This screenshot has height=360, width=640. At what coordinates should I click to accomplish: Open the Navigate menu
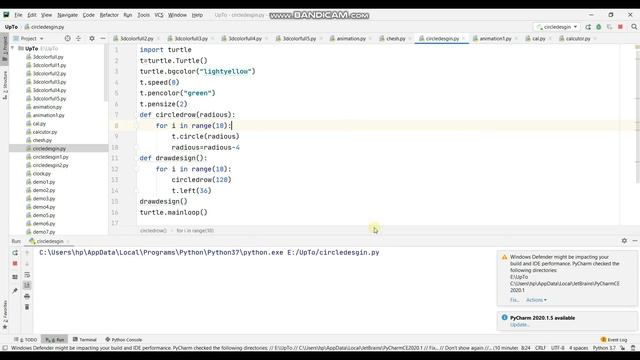pyautogui.click(x=67, y=15)
